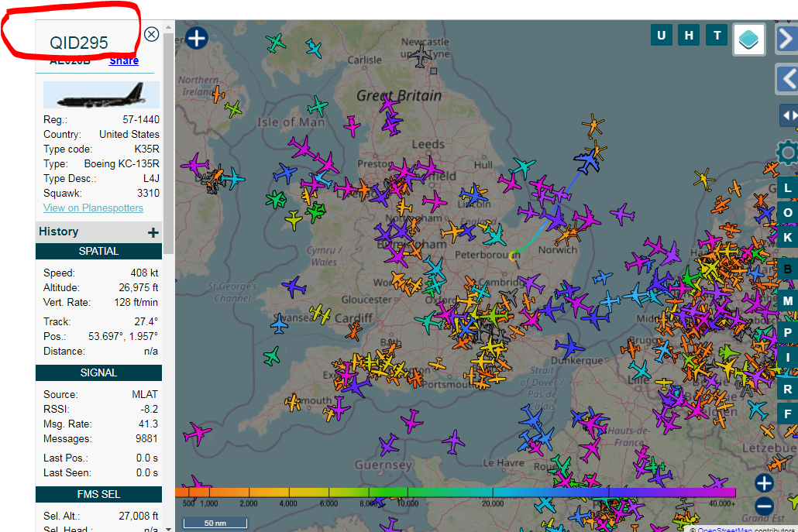Click the selected altitude value 27,008 ft
The width and height of the screenshot is (798, 532).
pos(139,517)
